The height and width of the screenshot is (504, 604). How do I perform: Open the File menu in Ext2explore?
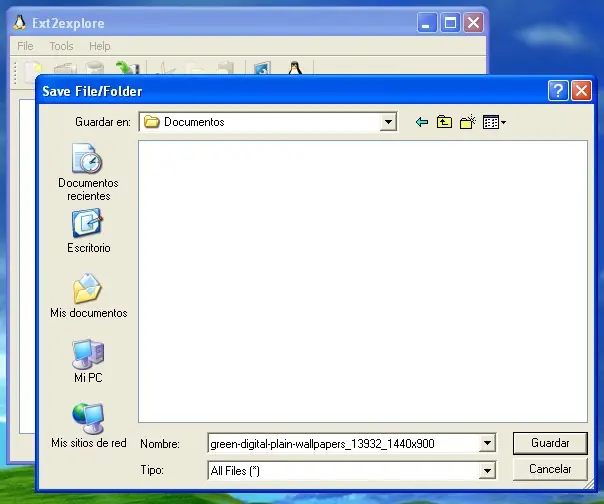[25, 46]
